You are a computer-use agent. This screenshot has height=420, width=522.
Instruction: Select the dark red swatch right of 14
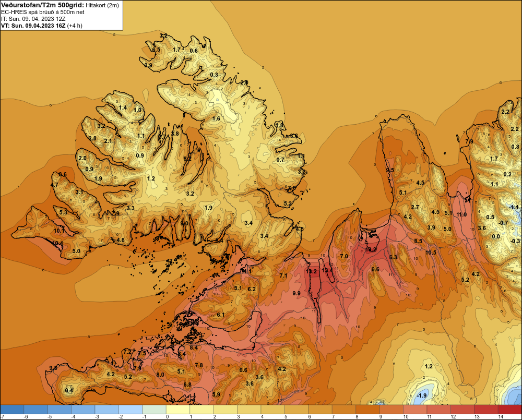click(509, 410)
